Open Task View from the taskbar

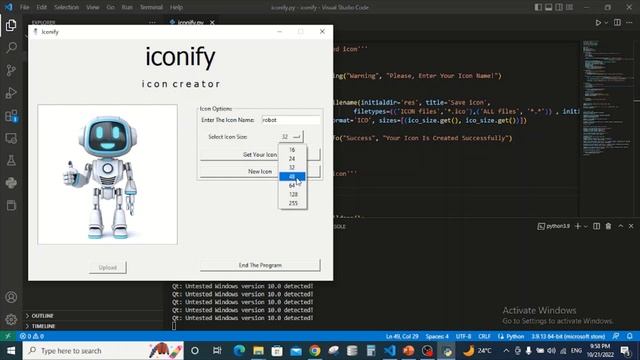click(x=217, y=351)
